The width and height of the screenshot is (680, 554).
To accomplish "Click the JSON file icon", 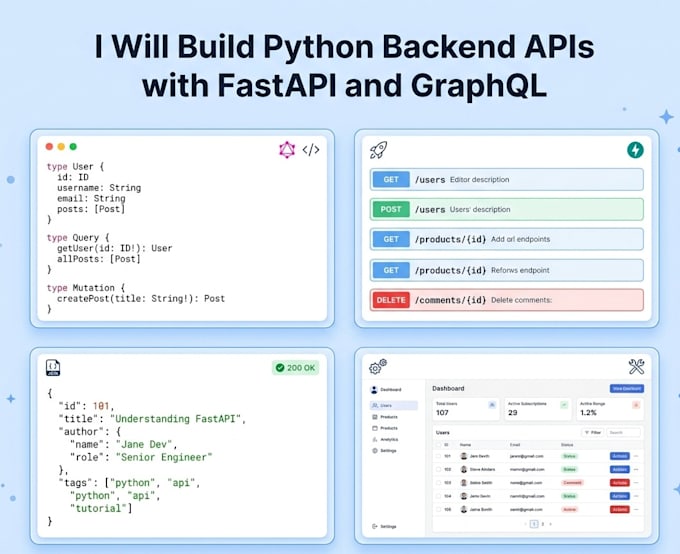I will click(x=53, y=368).
